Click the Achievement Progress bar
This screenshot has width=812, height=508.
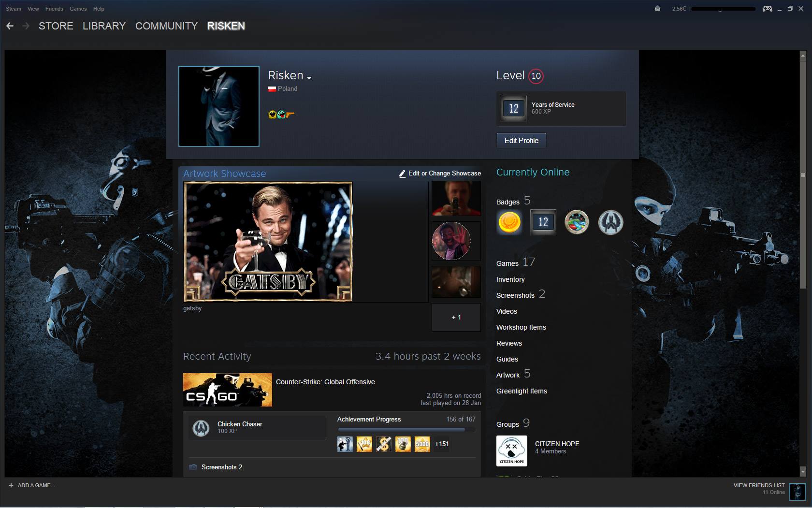pos(406,429)
